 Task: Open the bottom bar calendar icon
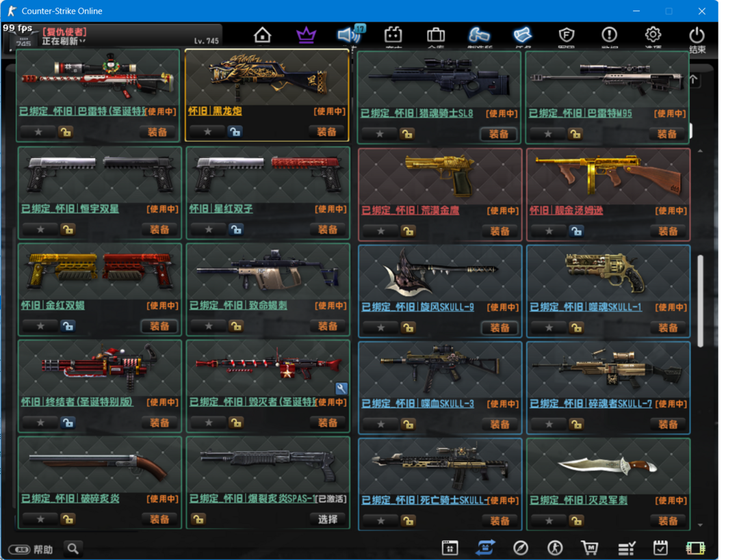tap(450, 548)
